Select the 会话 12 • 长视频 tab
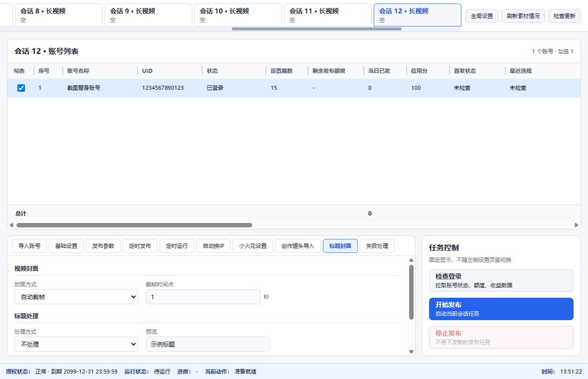This screenshot has height=379, width=588. coord(418,15)
